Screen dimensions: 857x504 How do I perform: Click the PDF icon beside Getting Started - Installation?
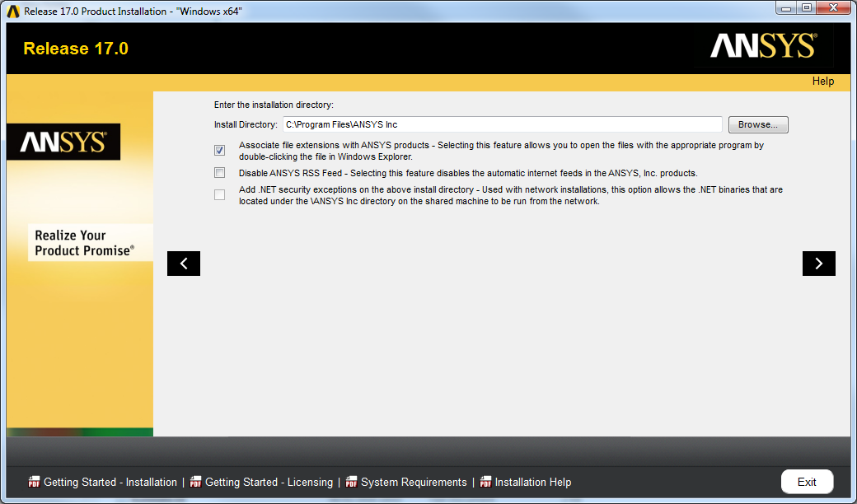34,482
